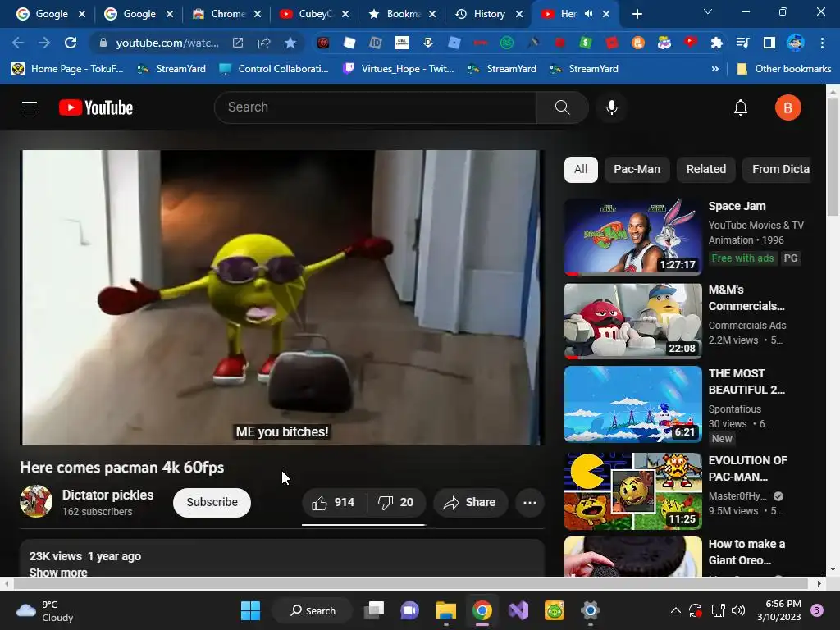Viewport: 840px width, 630px height.
Task: Select the Pac-Man filter chip
Action: coord(637,169)
